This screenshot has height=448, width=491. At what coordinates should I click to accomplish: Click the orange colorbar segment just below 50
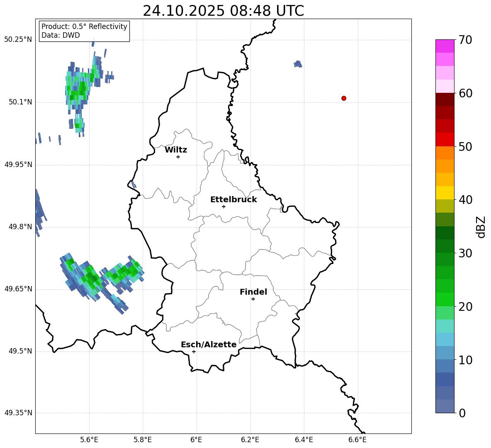click(x=445, y=153)
